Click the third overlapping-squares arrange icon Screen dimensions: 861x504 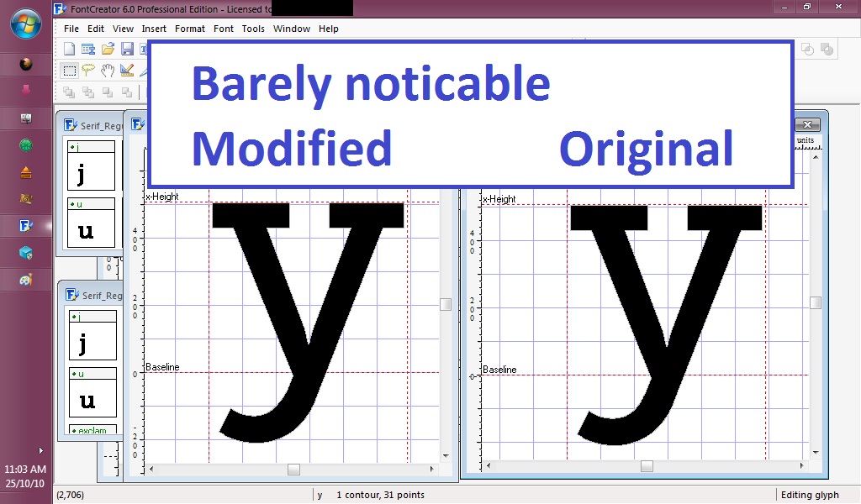tap(108, 92)
